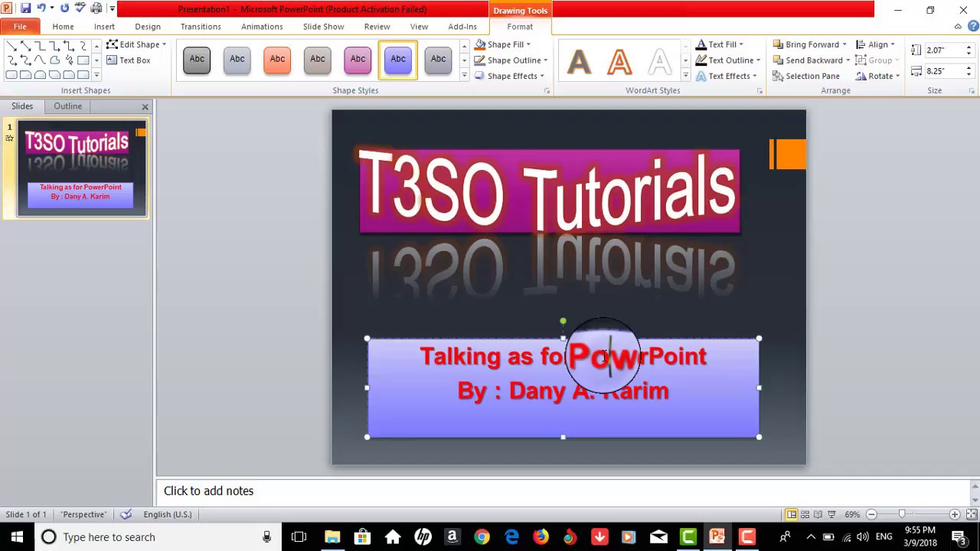Open Format Shape dialog launcher in Shape Styles
Image resolution: width=980 pixels, height=551 pixels.
pyautogui.click(x=547, y=91)
